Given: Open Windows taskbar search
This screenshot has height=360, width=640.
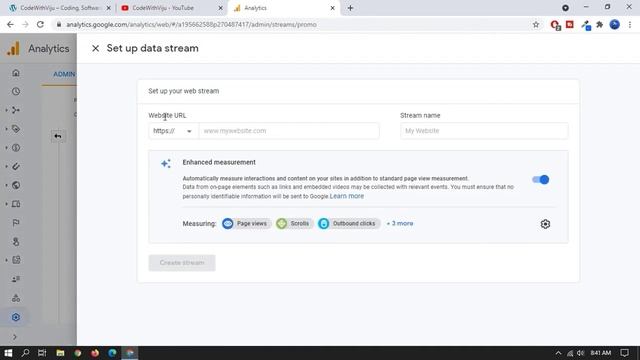Looking at the screenshot, I should (25, 353).
